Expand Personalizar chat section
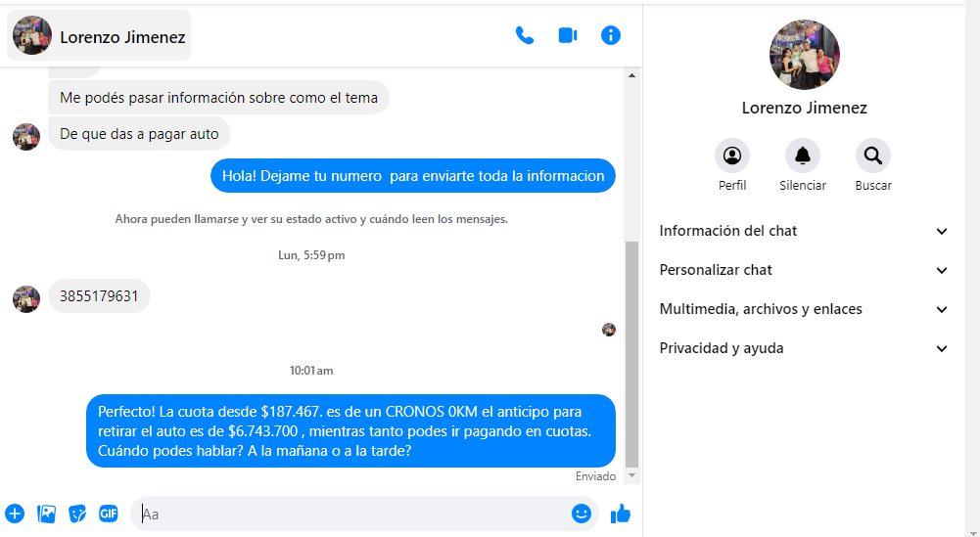The height and width of the screenshot is (537, 980). coord(804,270)
